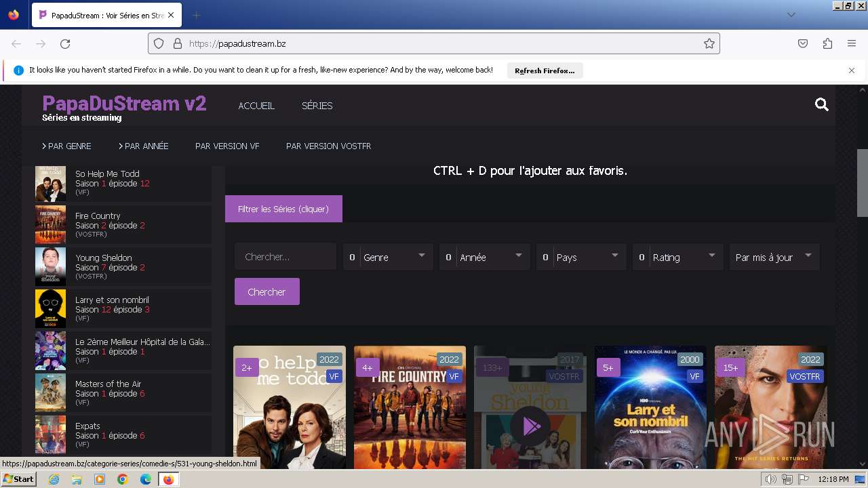The image size is (868, 488).
Task: Open PAR VERSION VF menu item
Action: pyautogui.click(x=227, y=146)
